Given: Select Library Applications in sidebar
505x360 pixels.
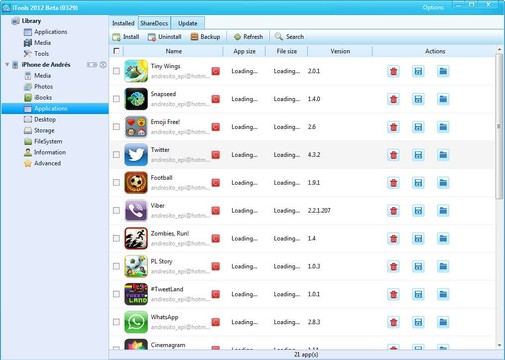Looking at the screenshot, I should point(46,32).
